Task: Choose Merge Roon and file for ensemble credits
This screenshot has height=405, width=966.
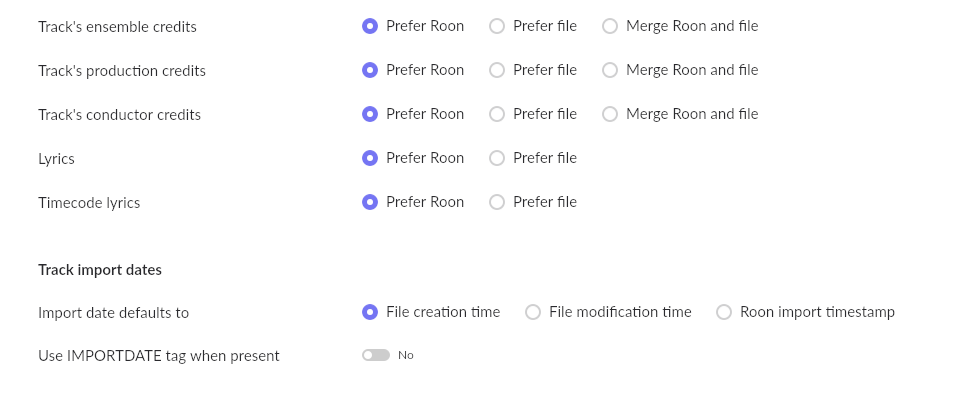Action: [610, 27]
